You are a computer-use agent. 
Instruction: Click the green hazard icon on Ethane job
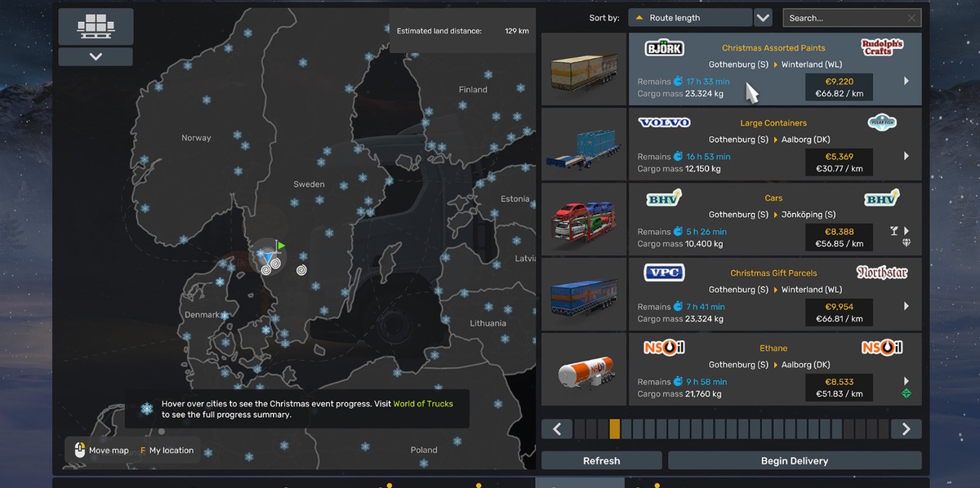pyautogui.click(x=906, y=393)
